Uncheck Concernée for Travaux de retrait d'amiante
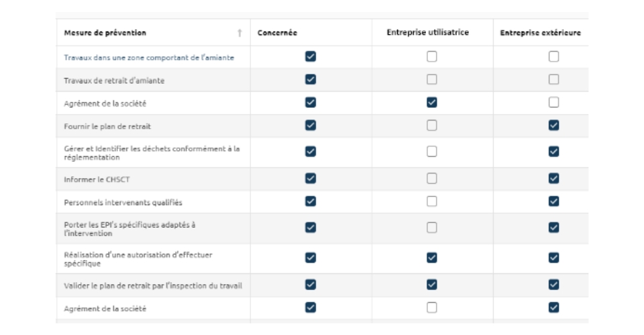This screenshot has width=644, height=335. pyautogui.click(x=311, y=80)
